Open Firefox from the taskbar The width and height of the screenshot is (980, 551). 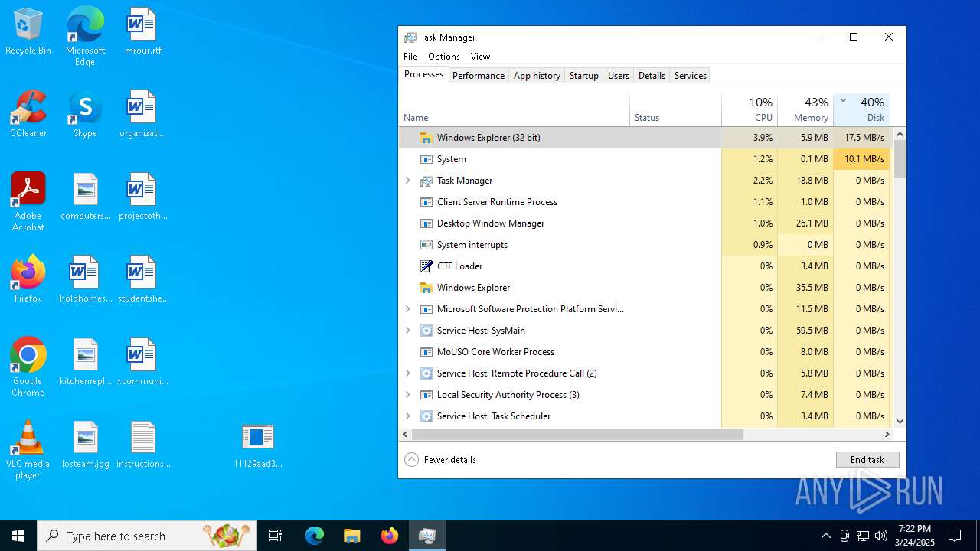389,536
